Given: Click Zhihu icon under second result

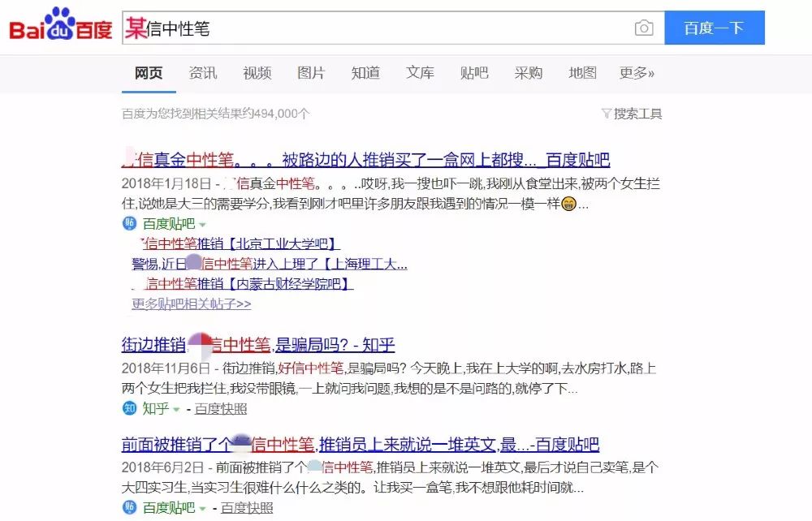Looking at the screenshot, I should (129, 408).
